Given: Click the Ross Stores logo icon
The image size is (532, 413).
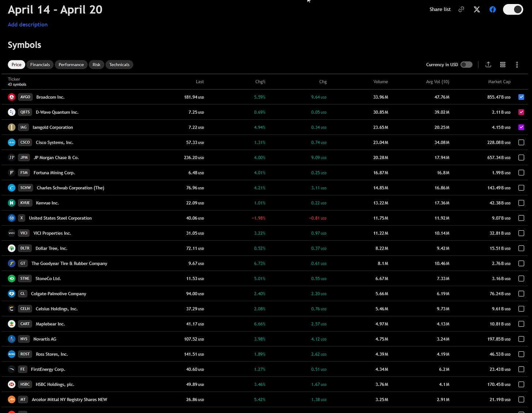Looking at the screenshot, I should [12, 354].
